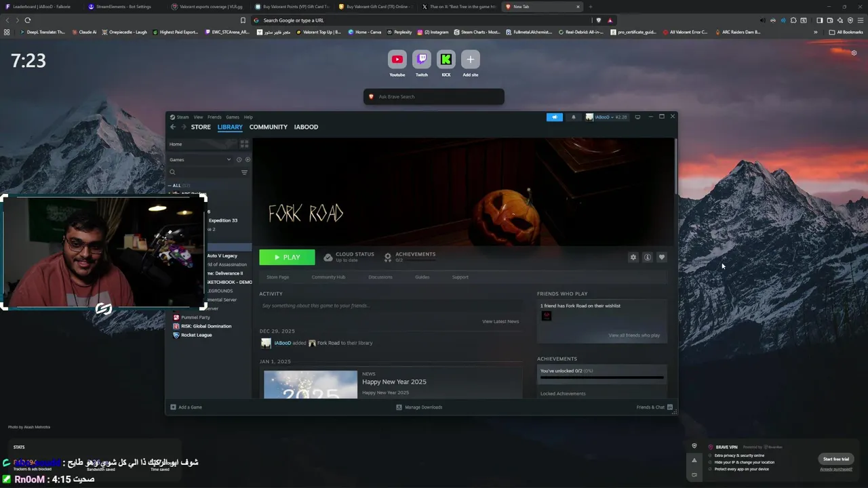Viewport: 868px width, 488px height.
Task: Click the Cloud Status icon
Action: pyautogui.click(x=328, y=258)
